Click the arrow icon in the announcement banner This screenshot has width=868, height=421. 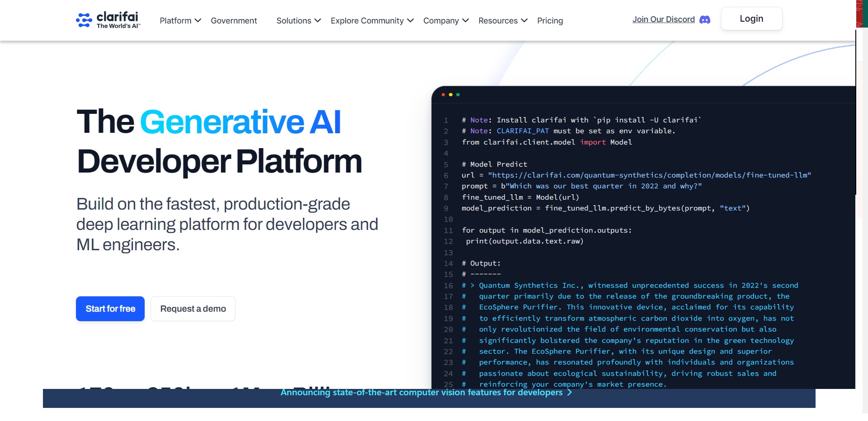pyautogui.click(x=569, y=393)
